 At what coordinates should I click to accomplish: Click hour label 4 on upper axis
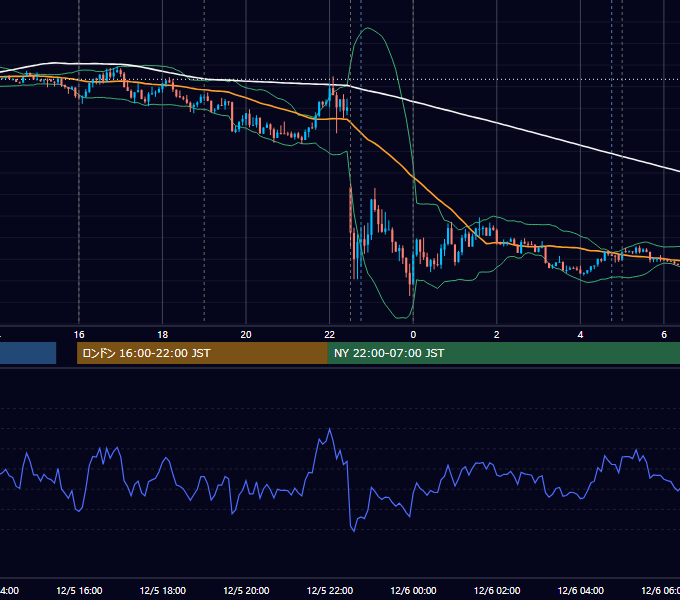click(580, 334)
